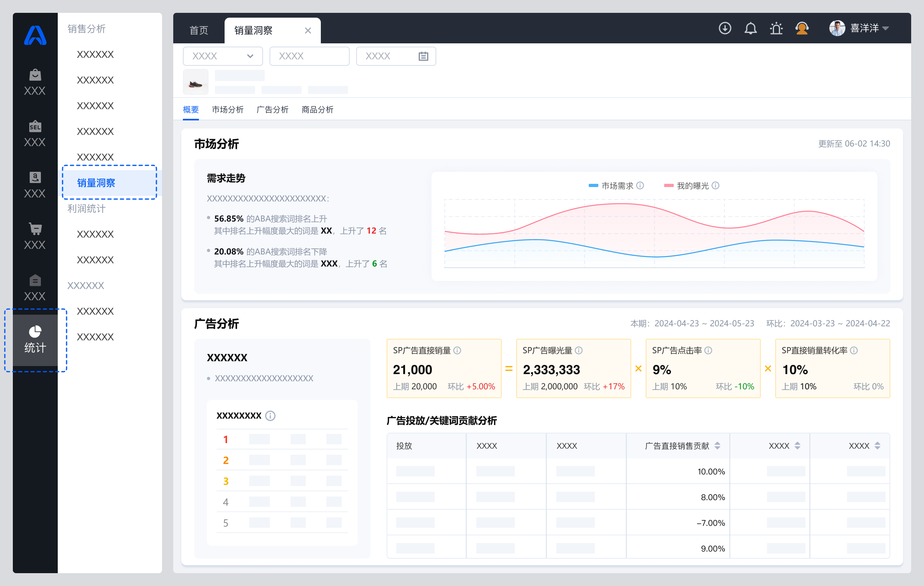This screenshot has height=586, width=924.
Task: Open the storefront sidebar icon
Action: click(x=35, y=280)
